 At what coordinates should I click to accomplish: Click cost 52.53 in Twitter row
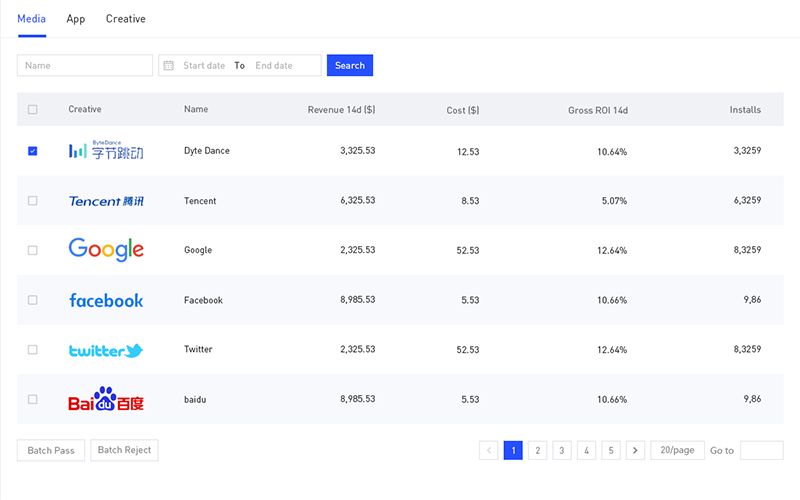468,349
